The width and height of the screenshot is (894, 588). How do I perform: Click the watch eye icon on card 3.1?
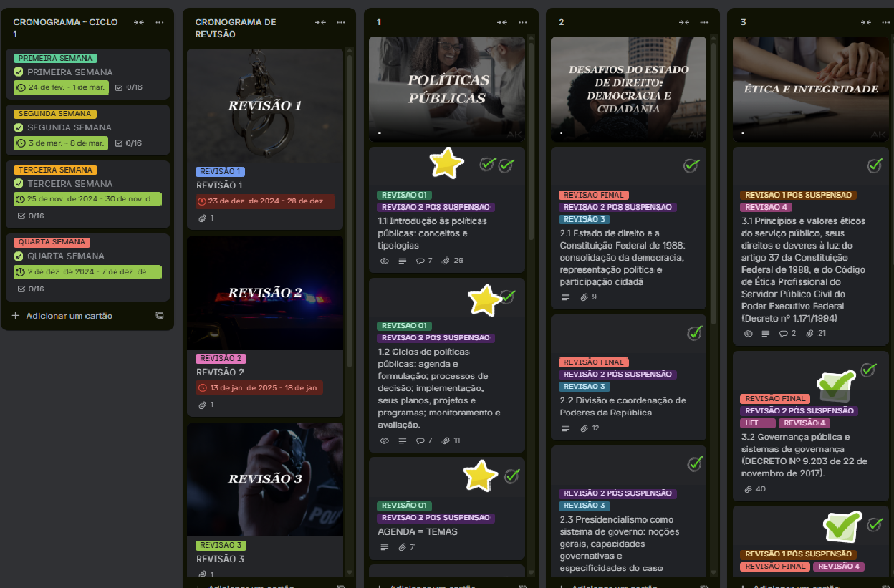click(x=749, y=334)
